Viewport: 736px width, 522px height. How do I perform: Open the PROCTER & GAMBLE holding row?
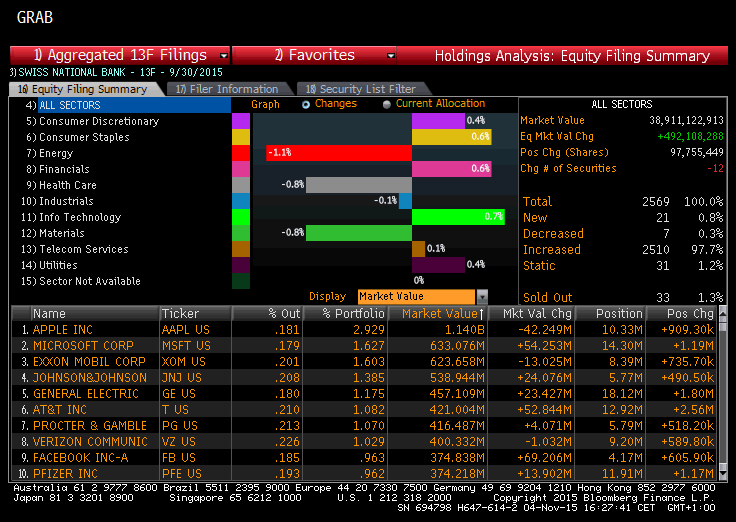[x=364, y=425]
